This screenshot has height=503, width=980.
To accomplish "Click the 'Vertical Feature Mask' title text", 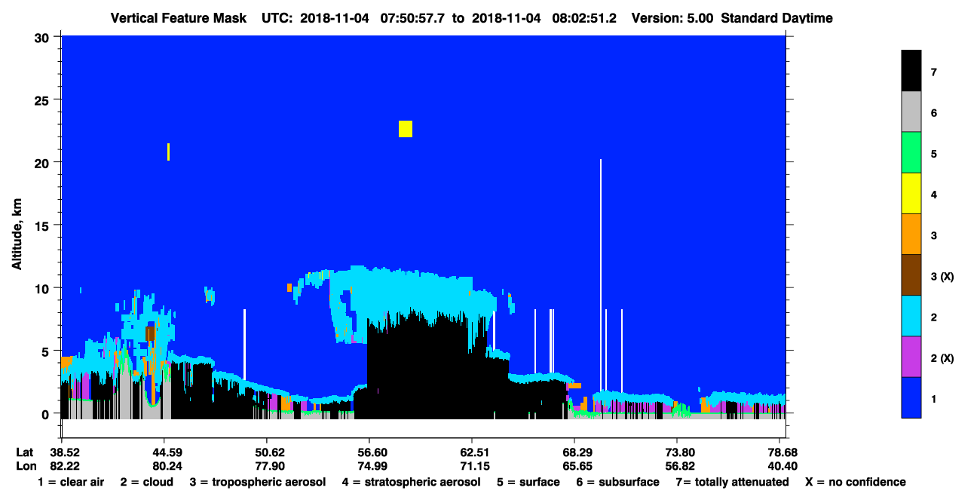I will [x=178, y=18].
